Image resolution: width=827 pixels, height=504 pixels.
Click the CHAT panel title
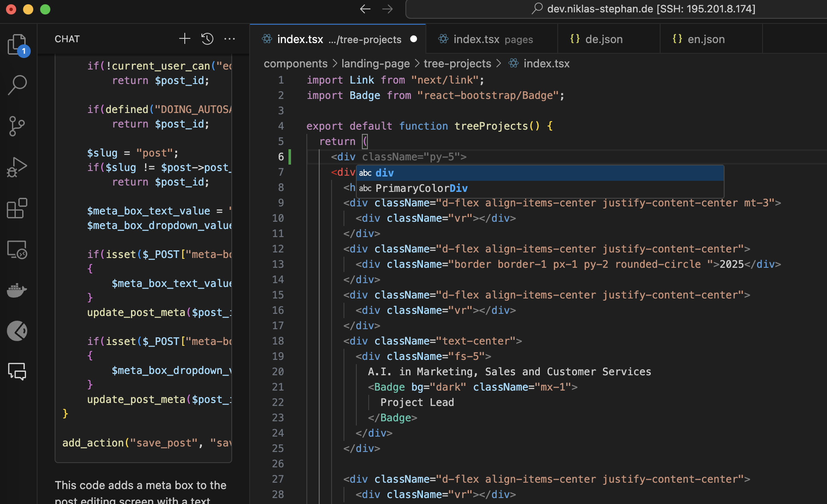coord(67,39)
